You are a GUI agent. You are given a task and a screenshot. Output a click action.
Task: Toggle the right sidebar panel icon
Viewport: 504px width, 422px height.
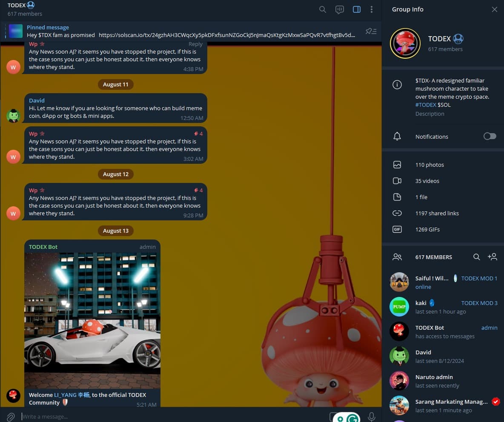pyautogui.click(x=356, y=9)
